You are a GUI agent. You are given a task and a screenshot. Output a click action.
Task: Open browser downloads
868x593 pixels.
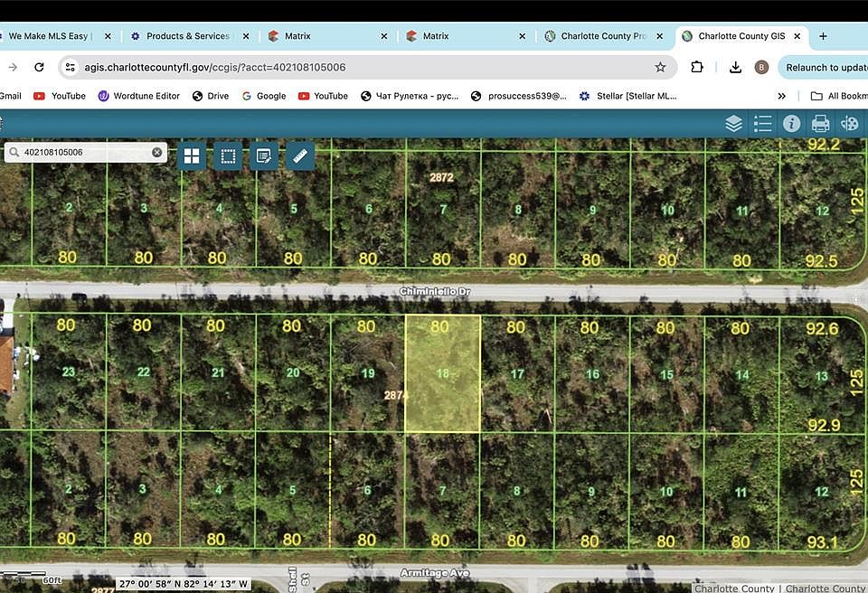(x=735, y=67)
